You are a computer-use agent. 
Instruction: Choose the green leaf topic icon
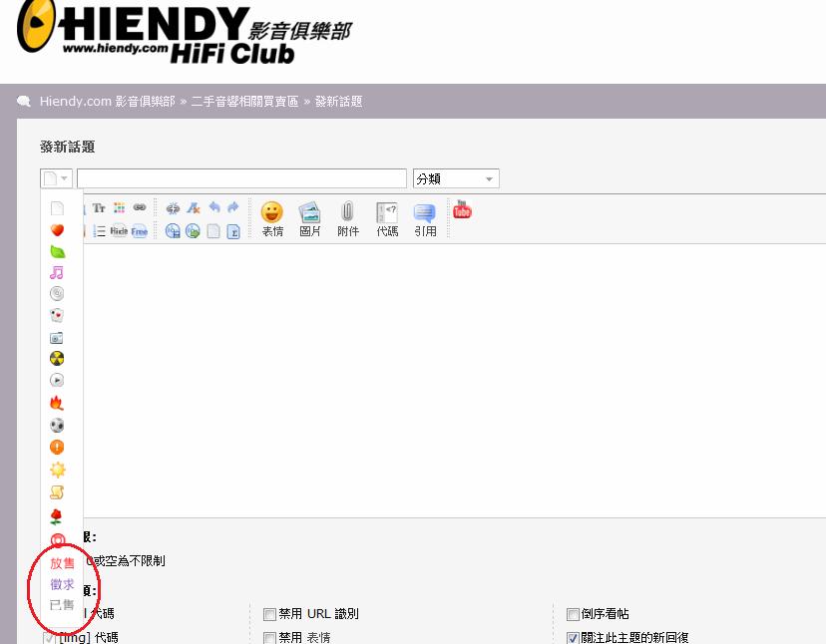[58, 251]
